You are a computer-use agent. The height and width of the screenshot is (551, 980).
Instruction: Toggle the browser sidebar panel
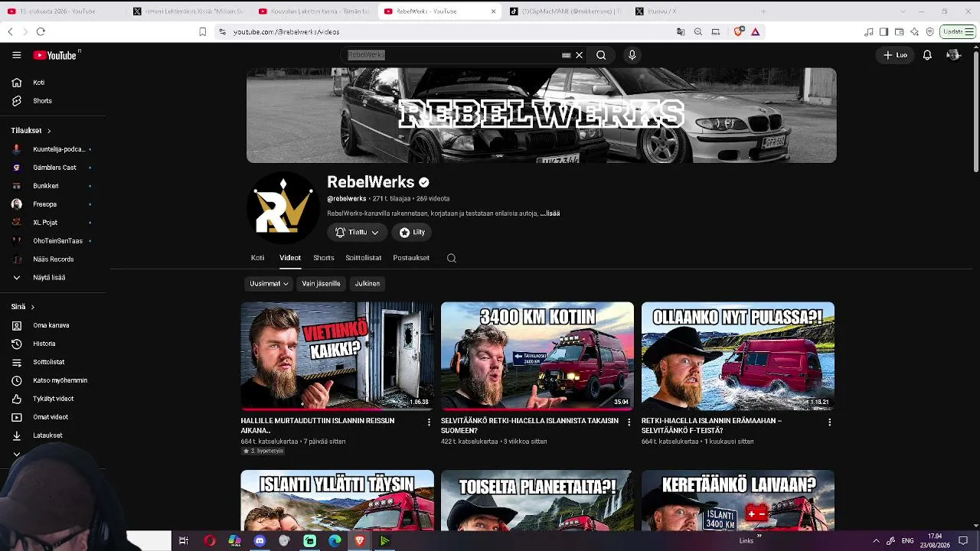[884, 31]
